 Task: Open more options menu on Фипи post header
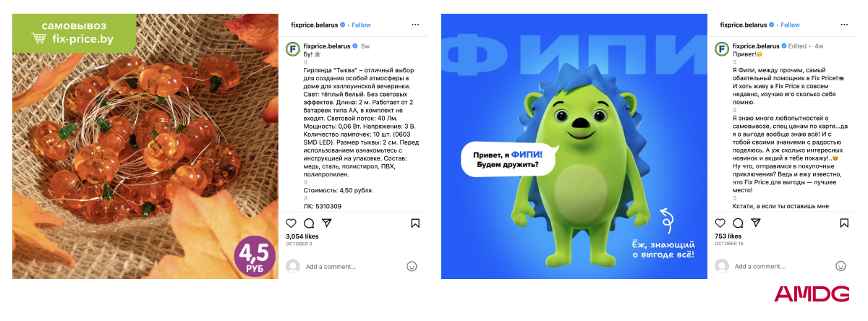(843, 25)
